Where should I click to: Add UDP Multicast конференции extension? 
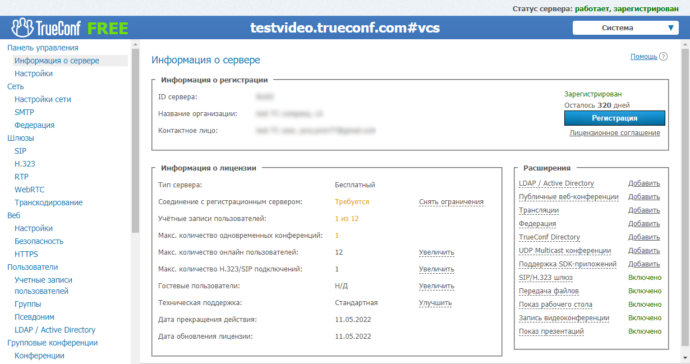644,250
